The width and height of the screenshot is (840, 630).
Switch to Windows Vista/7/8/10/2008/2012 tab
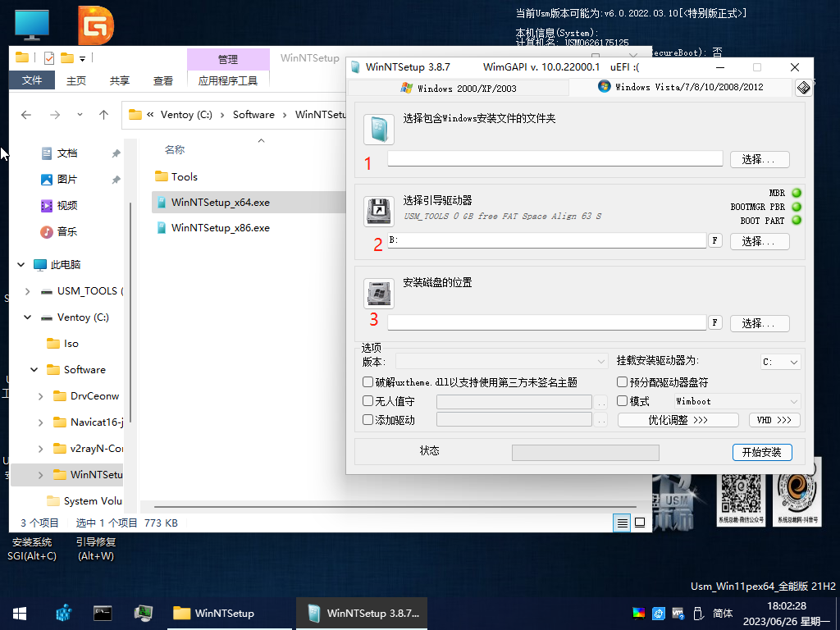coord(680,87)
